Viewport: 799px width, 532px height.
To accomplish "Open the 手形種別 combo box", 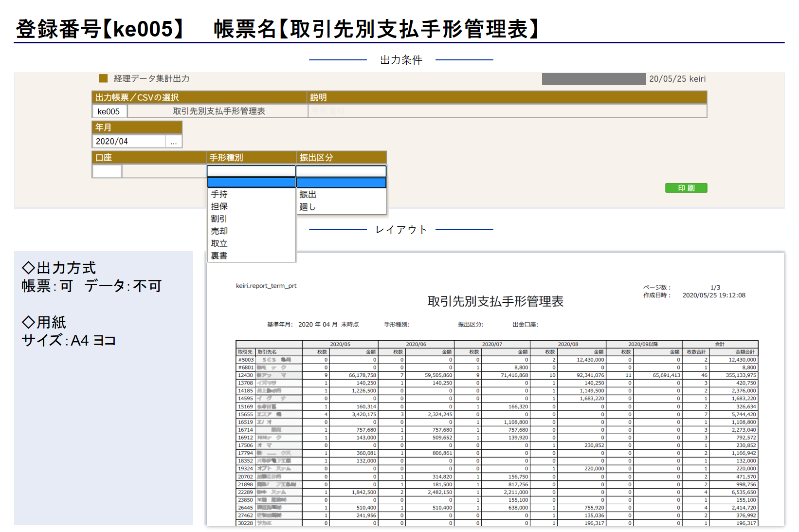I will click(251, 171).
